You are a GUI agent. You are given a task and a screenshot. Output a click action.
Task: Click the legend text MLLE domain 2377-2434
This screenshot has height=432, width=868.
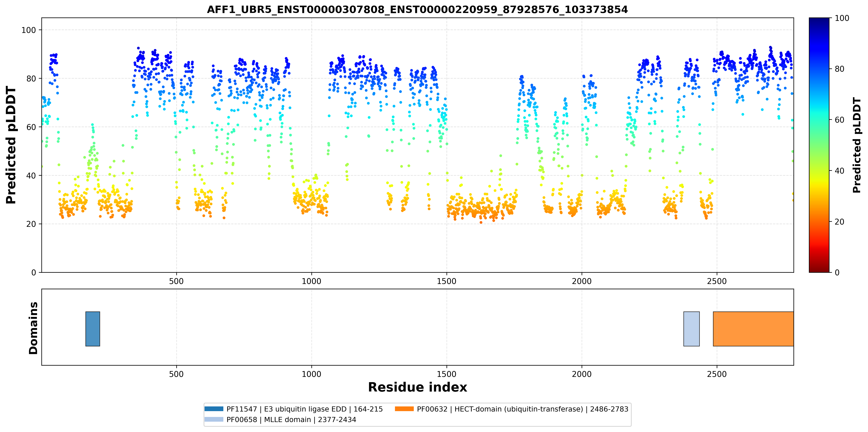[291, 419]
